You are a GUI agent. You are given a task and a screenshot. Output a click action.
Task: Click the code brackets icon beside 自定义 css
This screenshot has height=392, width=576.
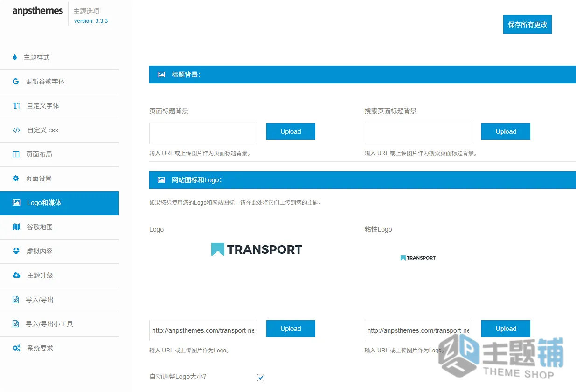[16, 130]
